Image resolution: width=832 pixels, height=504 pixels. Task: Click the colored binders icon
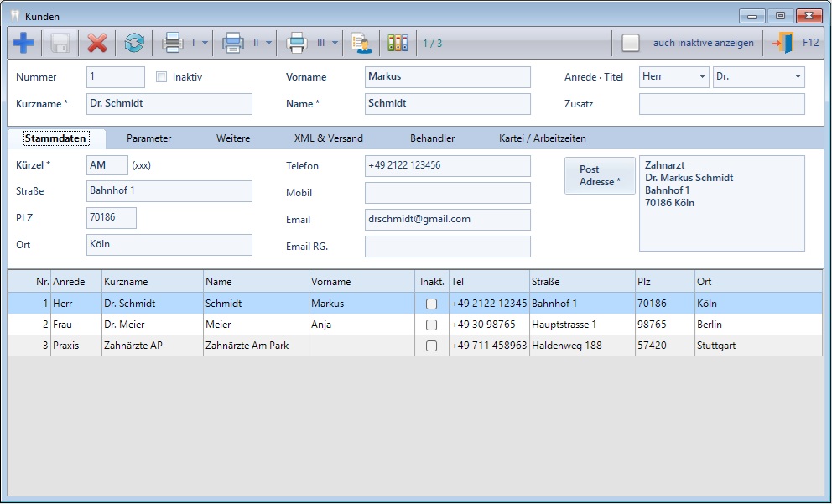pyautogui.click(x=398, y=43)
